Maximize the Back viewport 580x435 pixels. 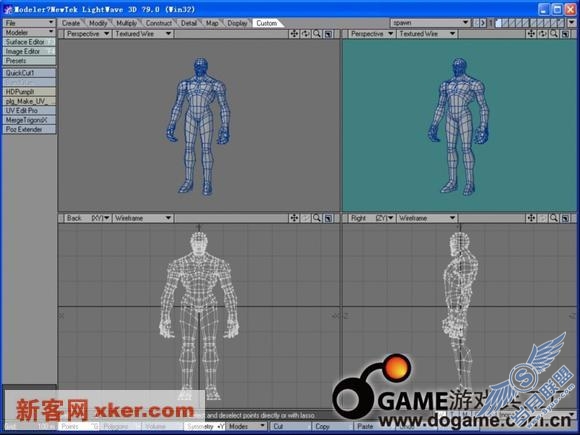328,218
